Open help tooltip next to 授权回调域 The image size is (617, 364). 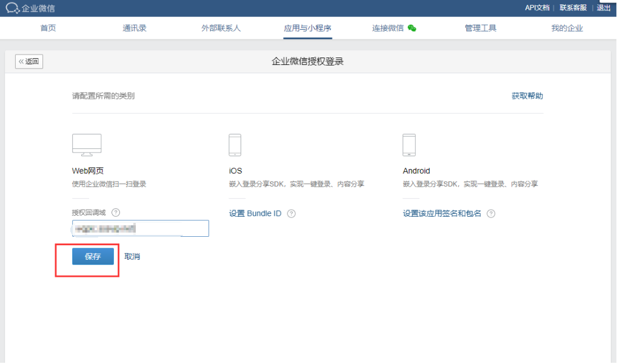coord(116,213)
